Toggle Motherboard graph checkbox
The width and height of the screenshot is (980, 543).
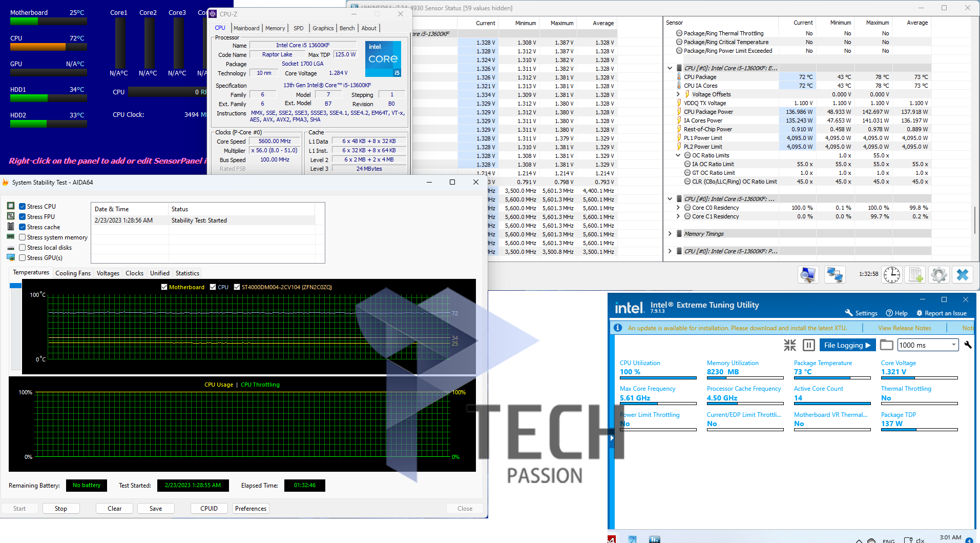click(164, 287)
